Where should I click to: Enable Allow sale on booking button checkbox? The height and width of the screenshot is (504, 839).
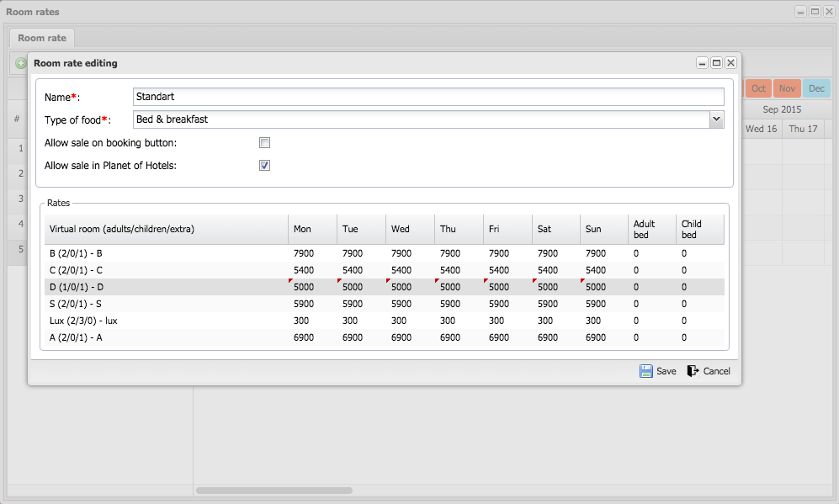264,143
